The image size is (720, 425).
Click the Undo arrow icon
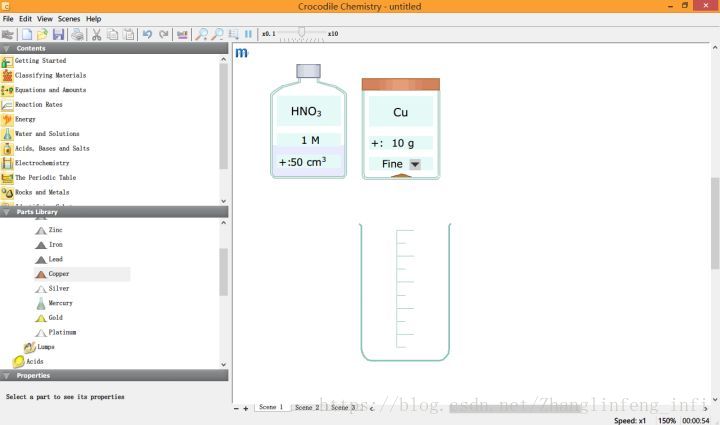click(147, 34)
